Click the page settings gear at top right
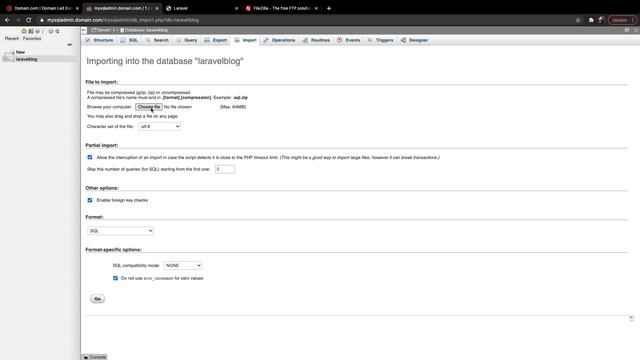This screenshot has height=360, width=640. pyautogui.click(x=627, y=30)
